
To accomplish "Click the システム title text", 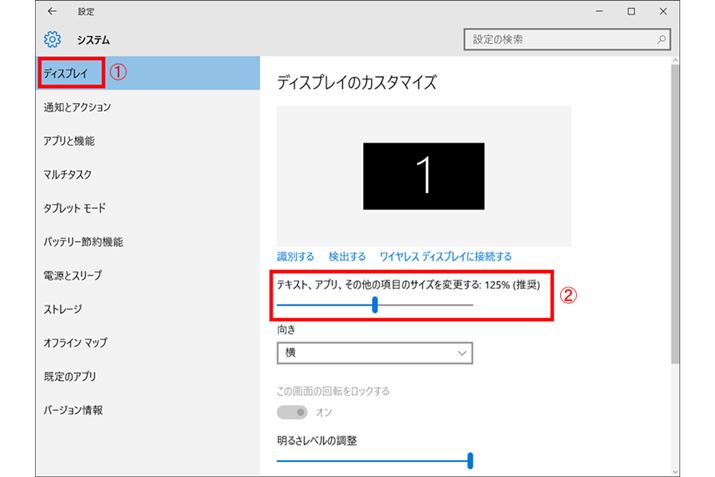I will pyautogui.click(x=93, y=40).
